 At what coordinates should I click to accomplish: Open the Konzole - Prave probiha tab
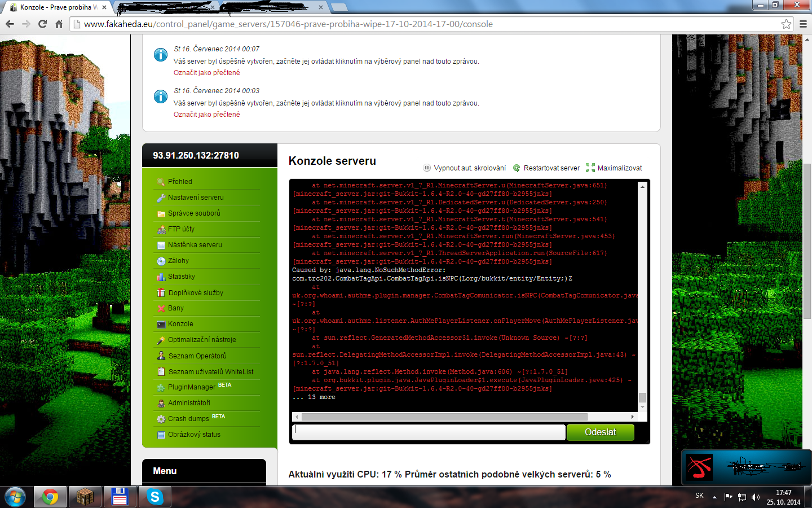pos(56,7)
